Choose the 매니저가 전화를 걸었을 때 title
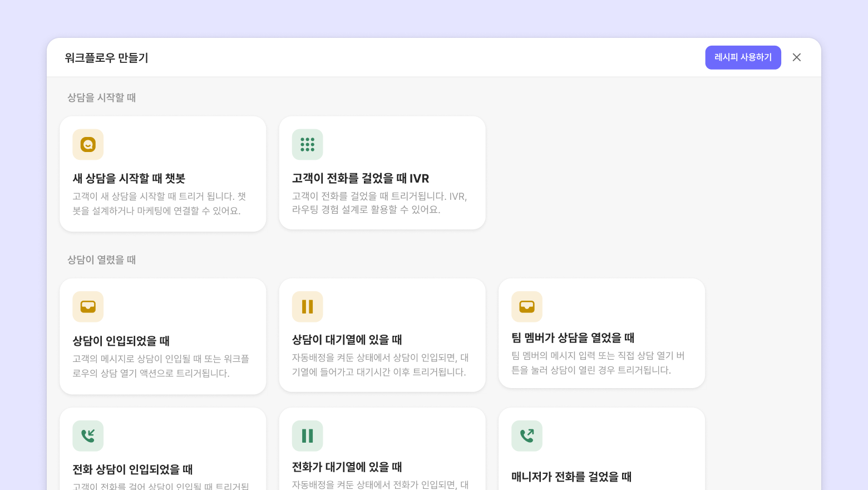 pos(571,477)
